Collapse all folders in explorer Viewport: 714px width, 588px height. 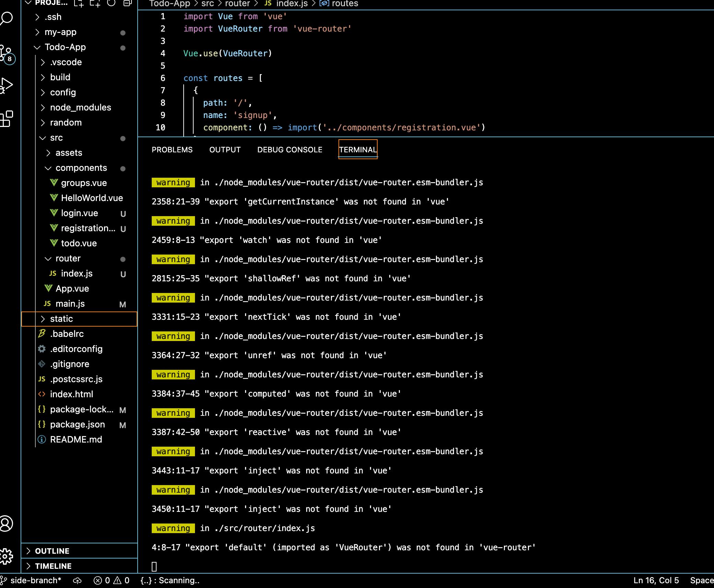point(127,3)
